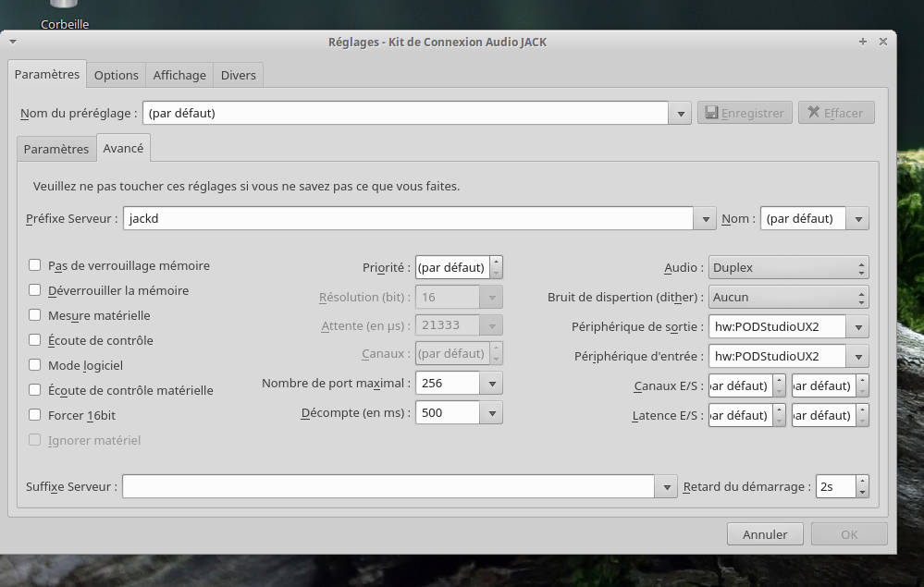The image size is (924, 587).
Task: Click in the Périphérique de sortie text field
Action: click(777, 326)
